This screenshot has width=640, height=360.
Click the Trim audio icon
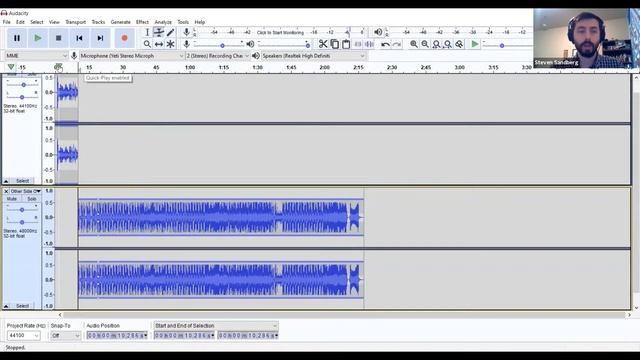click(x=358, y=44)
